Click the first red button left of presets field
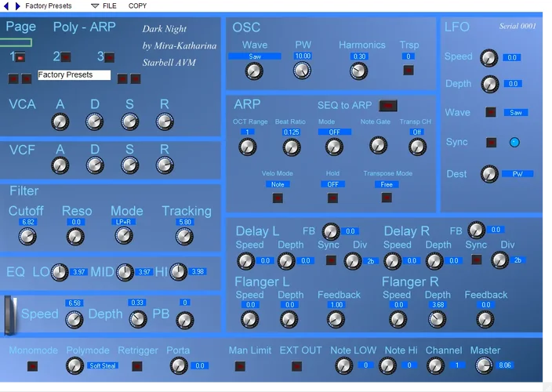552x392 pixels. pyautogui.click(x=13, y=78)
